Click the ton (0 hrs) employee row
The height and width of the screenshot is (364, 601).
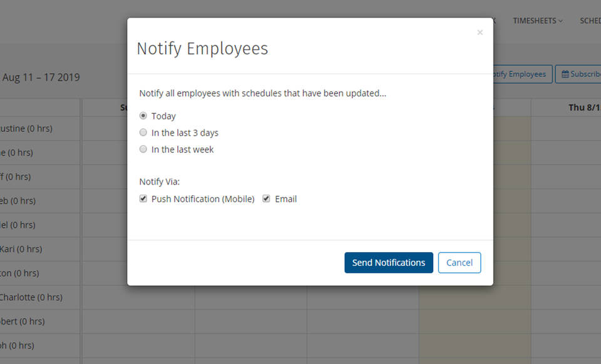click(x=19, y=273)
